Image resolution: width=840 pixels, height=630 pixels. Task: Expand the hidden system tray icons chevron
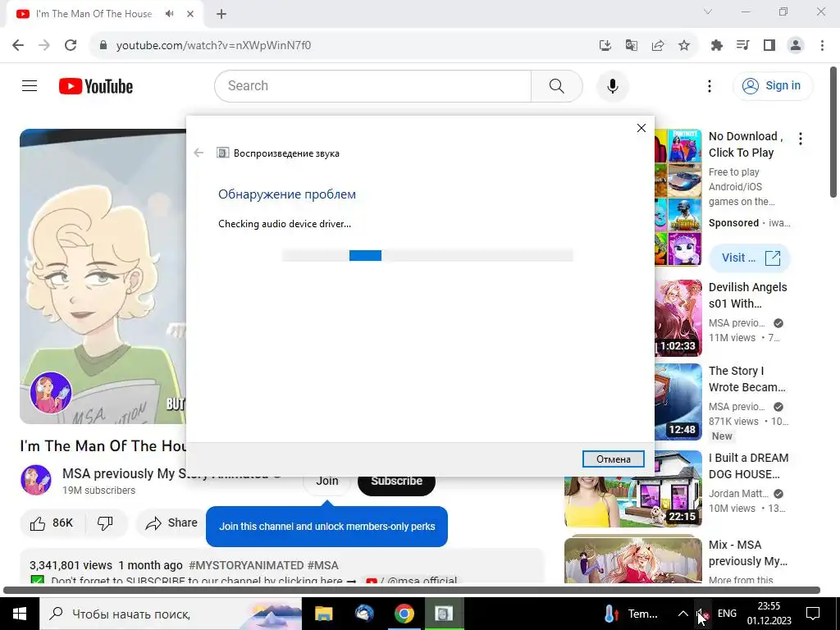click(x=682, y=614)
